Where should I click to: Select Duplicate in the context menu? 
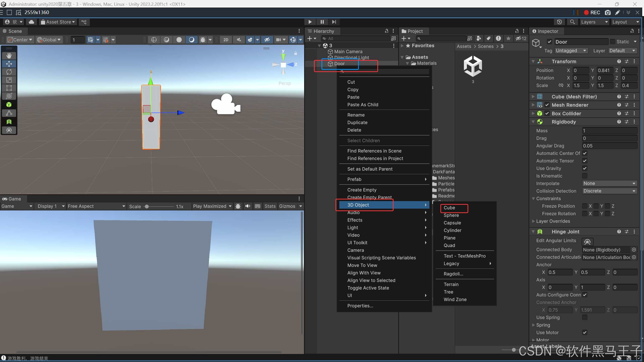tap(357, 122)
